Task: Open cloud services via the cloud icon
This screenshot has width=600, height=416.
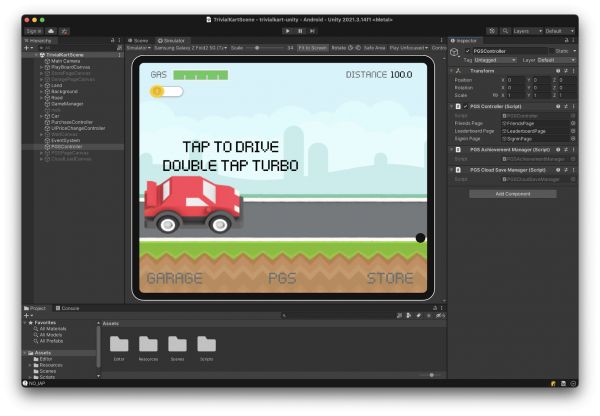Action: (51, 31)
